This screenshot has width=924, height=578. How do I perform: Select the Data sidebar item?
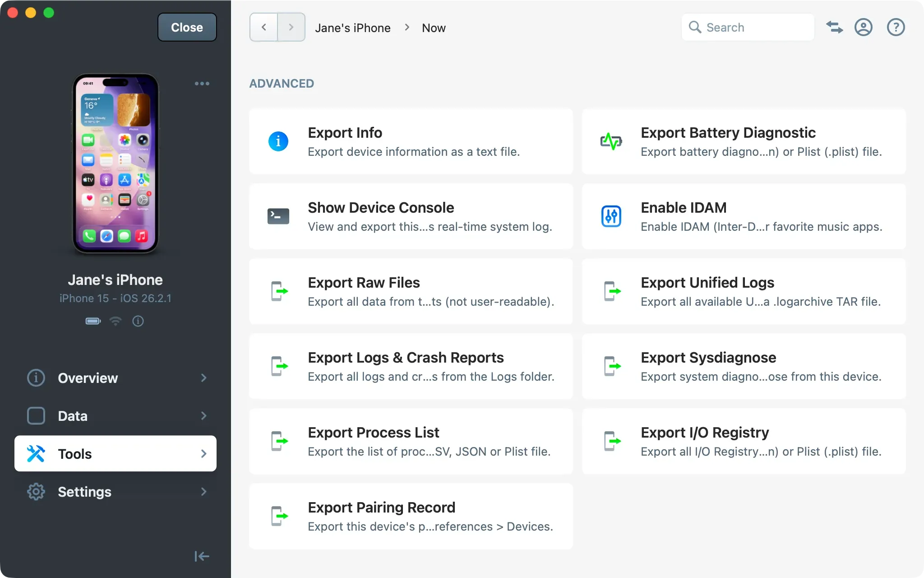coord(115,415)
